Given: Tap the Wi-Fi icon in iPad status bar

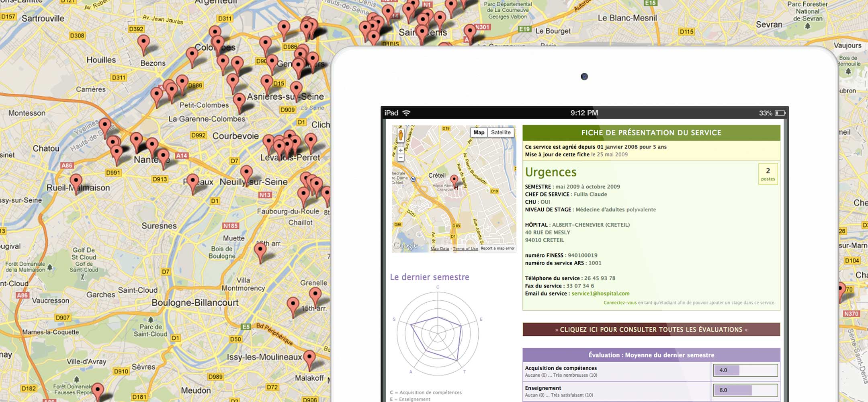Looking at the screenshot, I should (406, 113).
